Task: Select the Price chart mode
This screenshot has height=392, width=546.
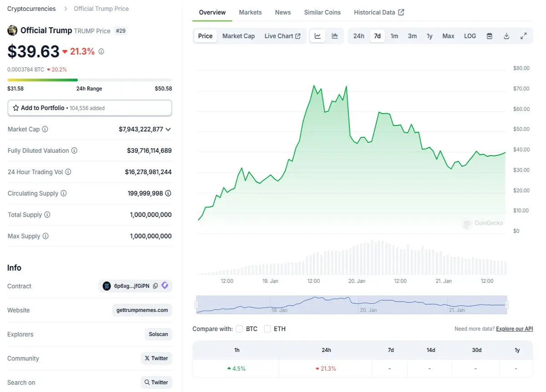Action: point(205,36)
